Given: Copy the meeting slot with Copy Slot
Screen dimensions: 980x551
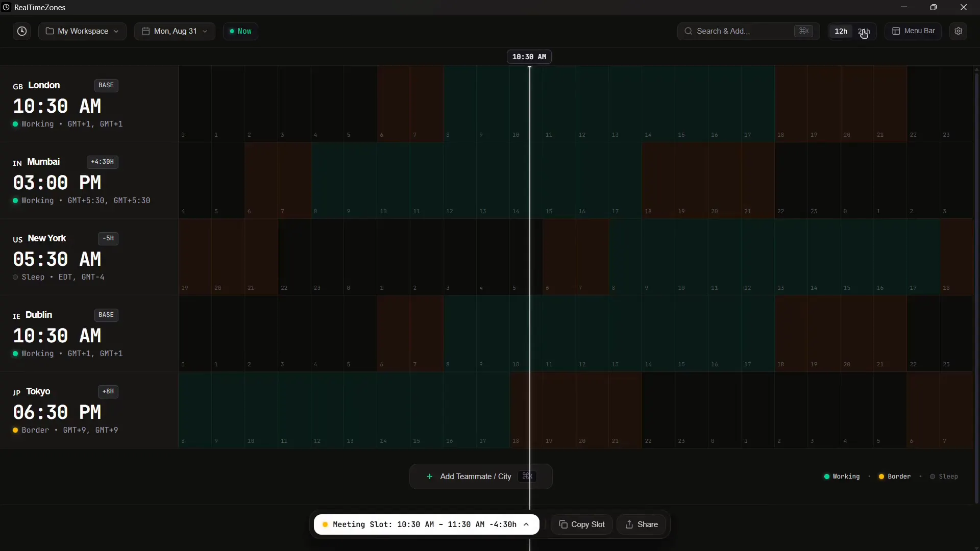Looking at the screenshot, I should (582, 524).
